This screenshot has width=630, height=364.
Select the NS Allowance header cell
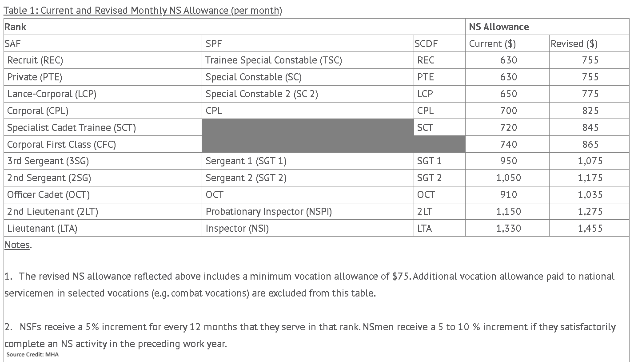tap(498, 27)
